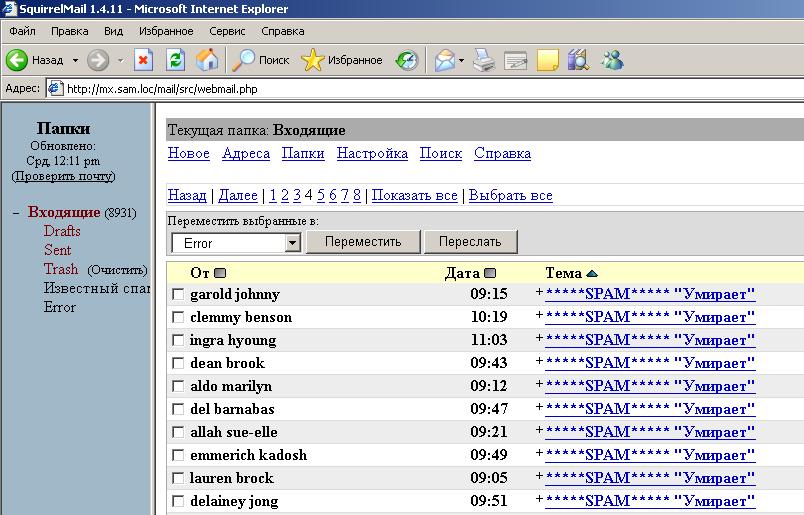Check the aldo marilyn message checkbox
804x515 pixels.
pyautogui.click(x=178, y=386)
